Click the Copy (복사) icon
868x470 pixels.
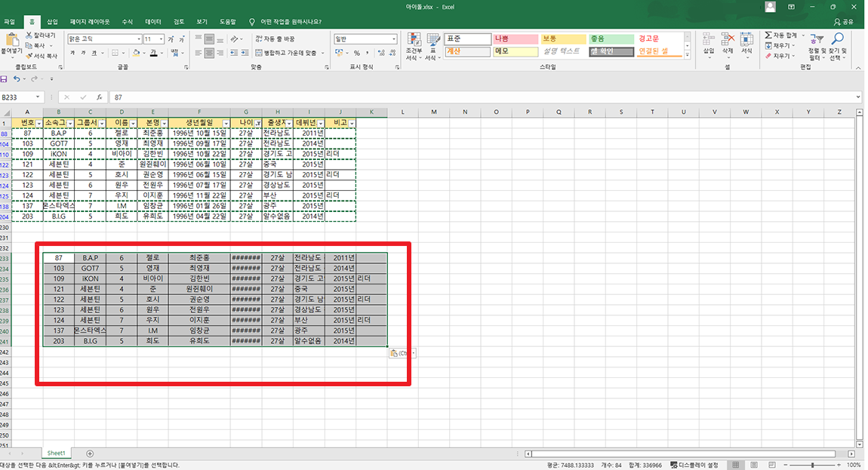[x=29, y=45]
